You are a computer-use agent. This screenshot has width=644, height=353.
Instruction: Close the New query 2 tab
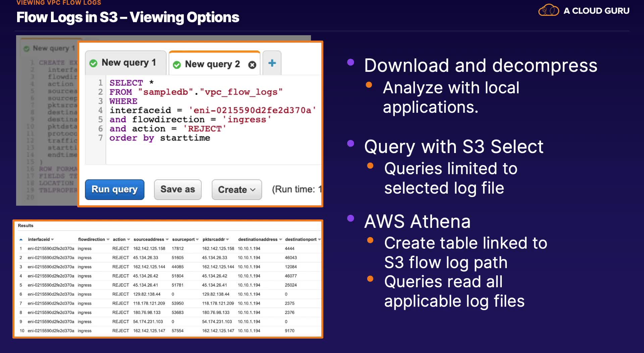[252, 65]
